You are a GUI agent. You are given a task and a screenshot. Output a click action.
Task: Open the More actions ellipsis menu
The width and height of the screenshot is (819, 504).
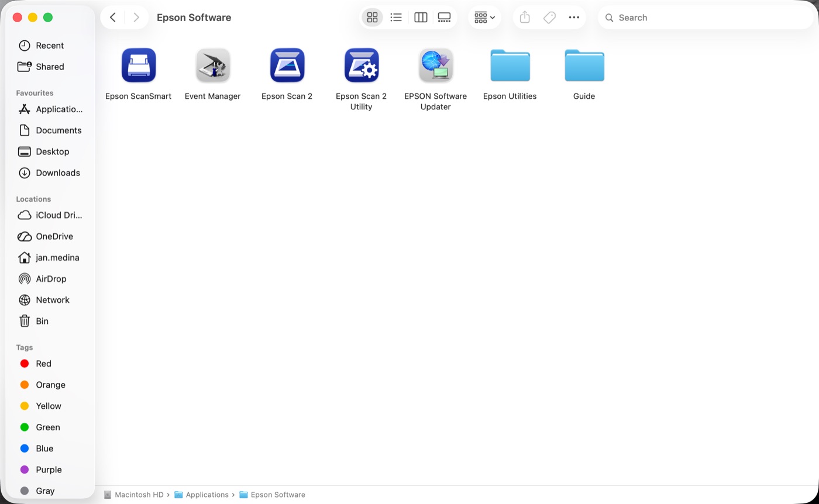(574, 18)
